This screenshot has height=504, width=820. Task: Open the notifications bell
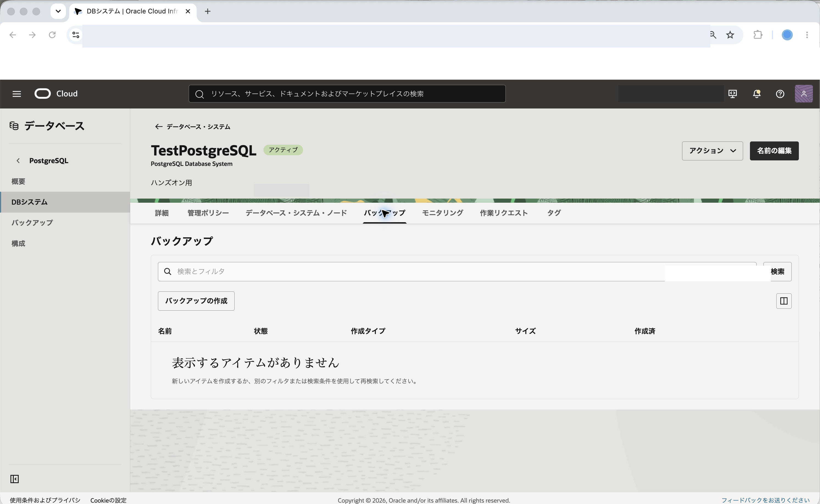pyautogui.click(x=757, y=94)
